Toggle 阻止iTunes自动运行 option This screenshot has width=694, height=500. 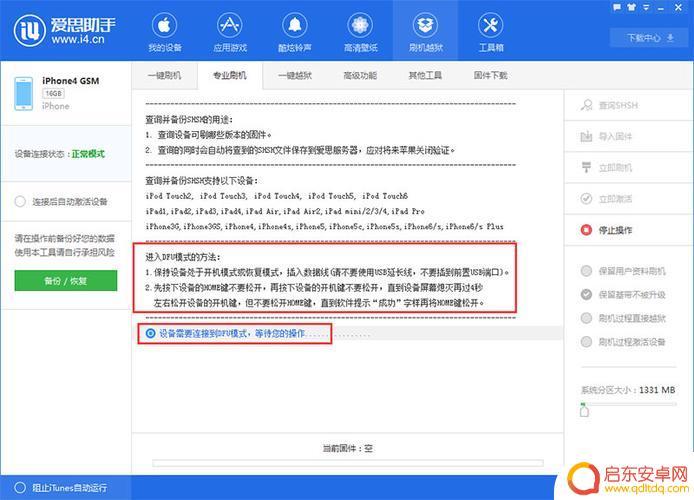tap(61, 488)
